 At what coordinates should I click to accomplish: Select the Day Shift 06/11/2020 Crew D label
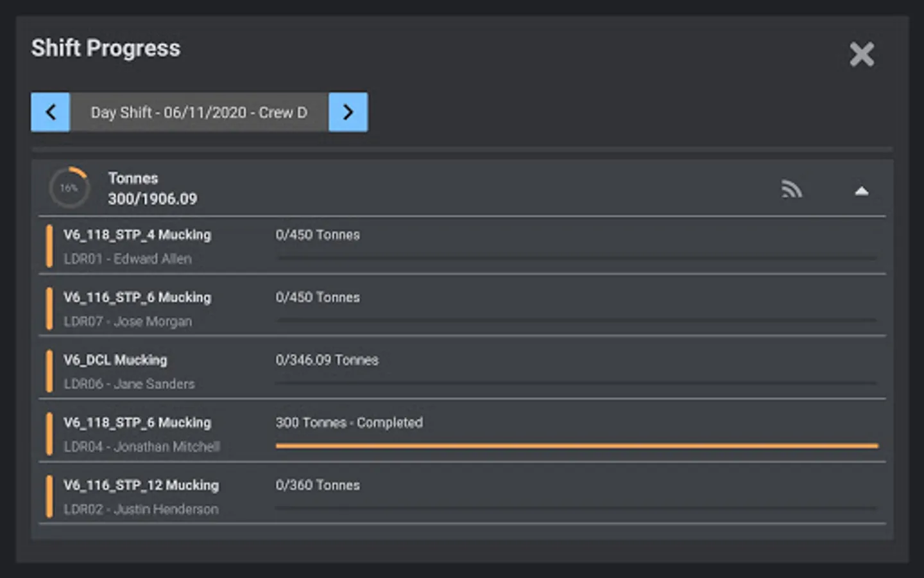(199, 112)
